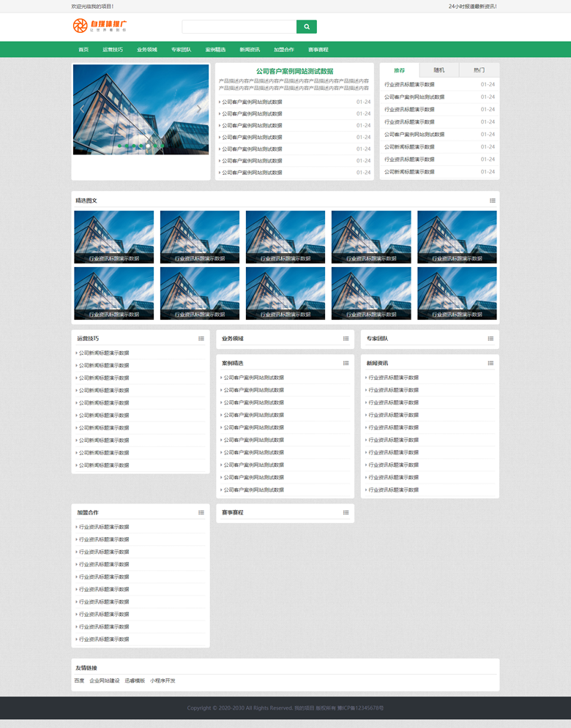Go to previous slide with left carousel arrow
This screenshot has height=728, width=571.
tap(82, 109)
